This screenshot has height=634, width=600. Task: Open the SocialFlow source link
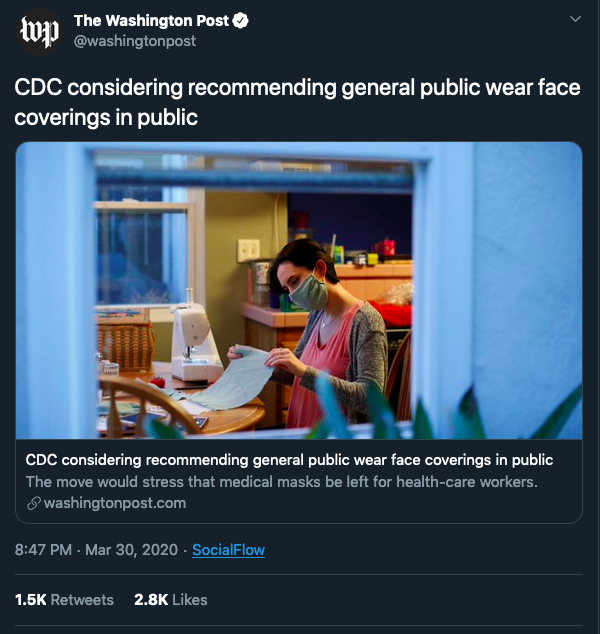pos(228,550)
